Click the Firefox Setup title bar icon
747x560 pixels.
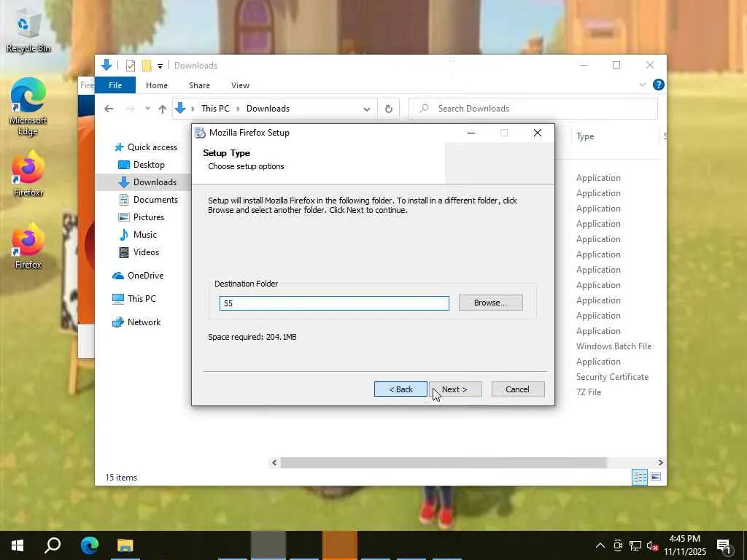point(200,133)
